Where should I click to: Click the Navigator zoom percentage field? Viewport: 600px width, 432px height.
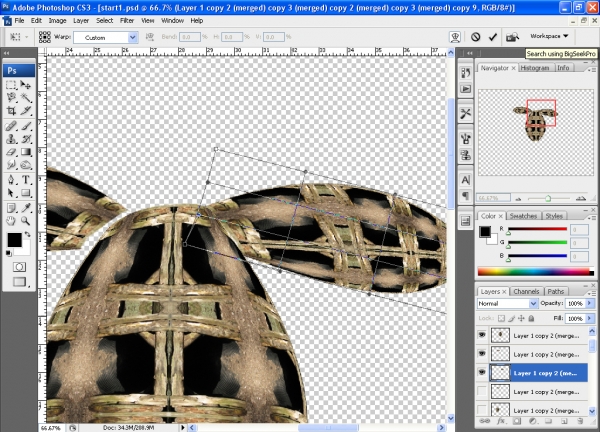click(493, 198)
